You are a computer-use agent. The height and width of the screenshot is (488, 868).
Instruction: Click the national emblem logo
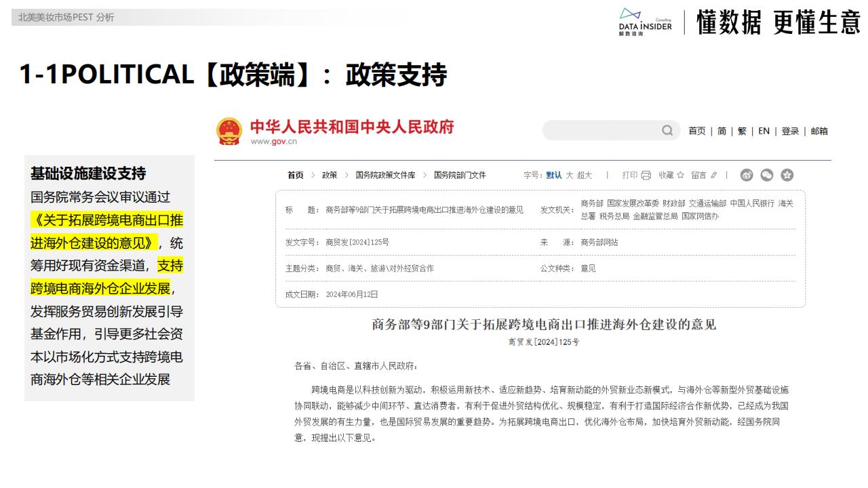pos(229,131)
